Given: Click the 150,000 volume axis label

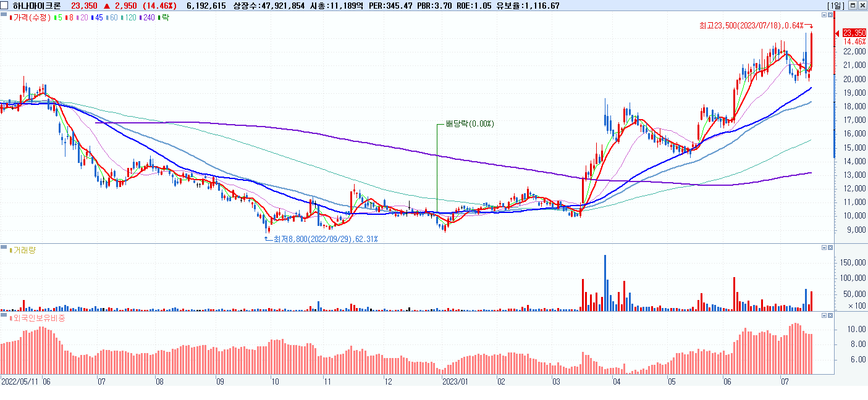Looking at the screenshot, I should click(x=853, y=262).
